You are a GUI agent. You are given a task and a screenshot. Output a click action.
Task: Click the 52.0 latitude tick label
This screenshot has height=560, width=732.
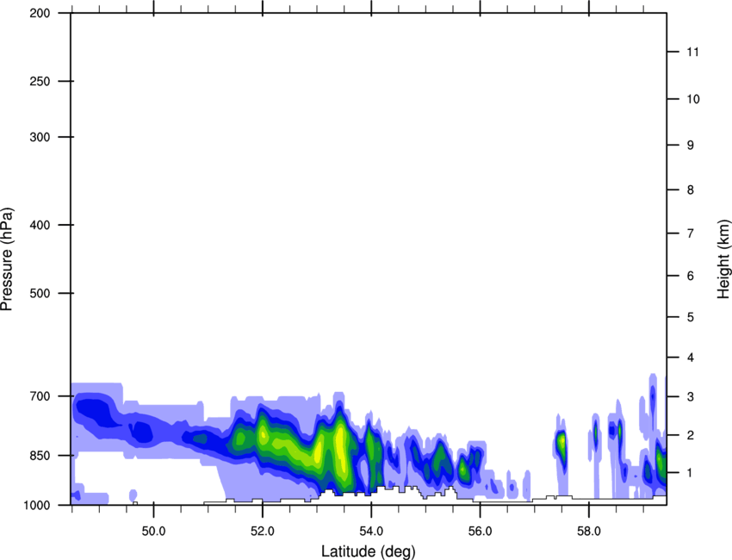point(263,532)
